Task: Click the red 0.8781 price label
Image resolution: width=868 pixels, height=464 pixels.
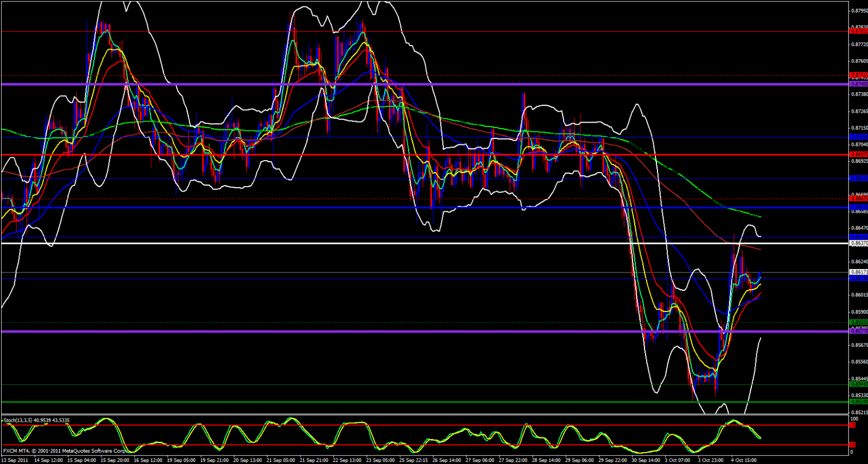Action: (x=858, y=31)
